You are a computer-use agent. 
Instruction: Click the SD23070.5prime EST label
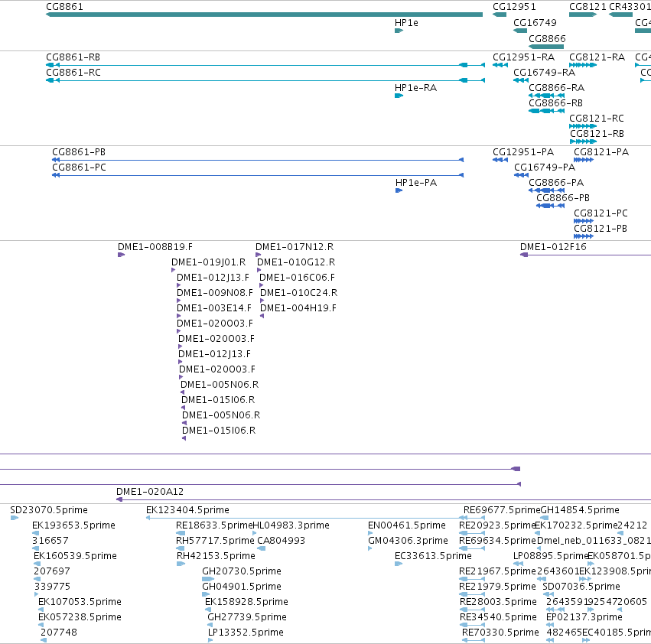(48, 509)
